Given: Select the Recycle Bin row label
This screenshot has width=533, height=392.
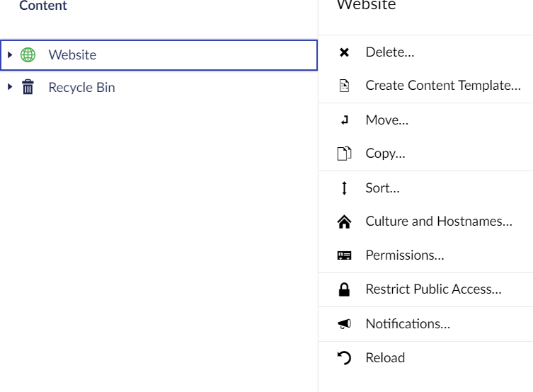Looking at the screenshot, I should click(x=81, y=87).
